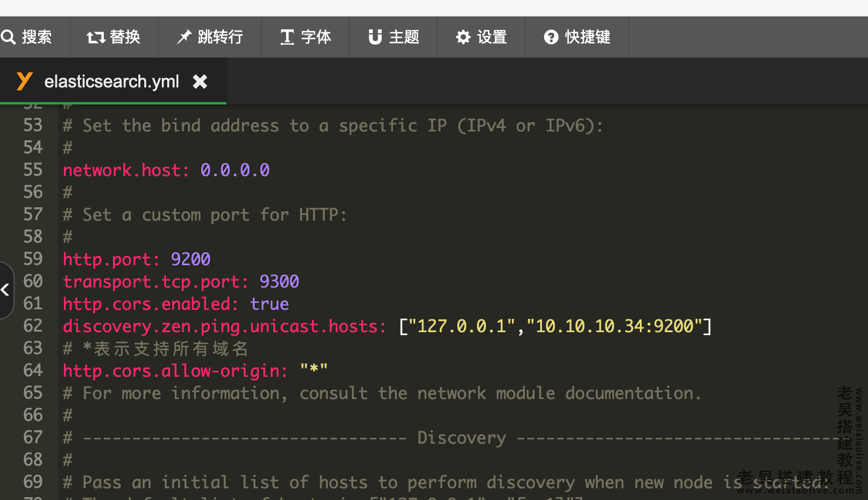The width and height of the screenshot is (868, 500).
Task: Select the elasticsearch.yml tab
Action: point(112,81)
